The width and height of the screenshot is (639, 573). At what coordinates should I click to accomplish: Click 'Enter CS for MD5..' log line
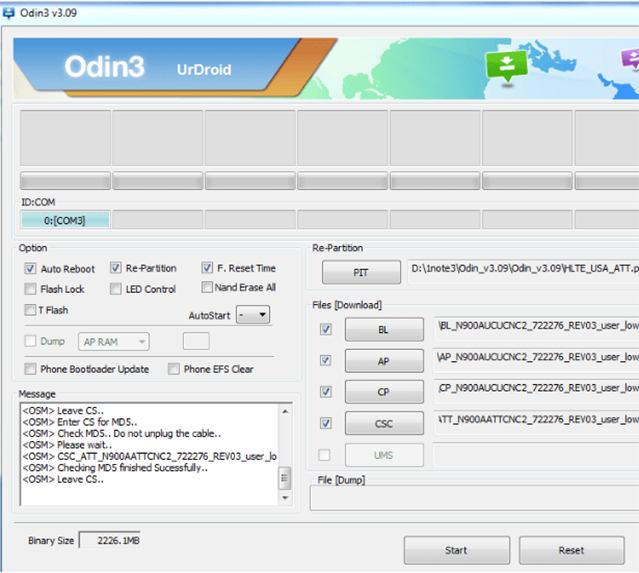80,422
